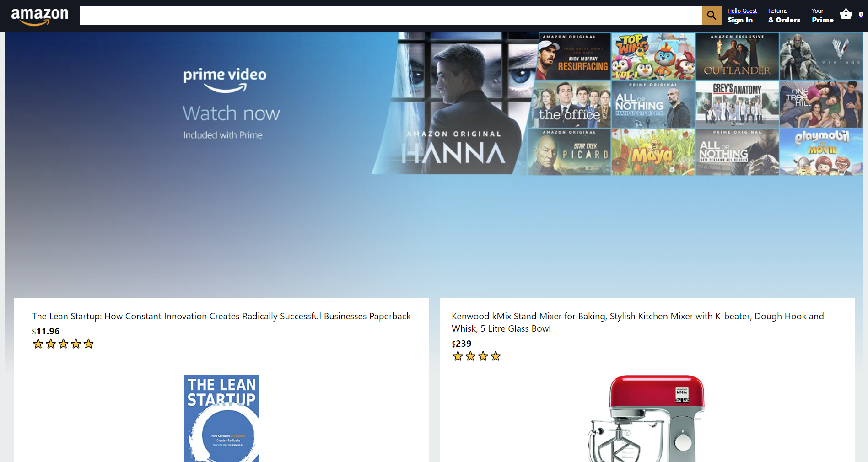Click the basket item count number
This screenshot has width=868, height=462.
(861, 15)
